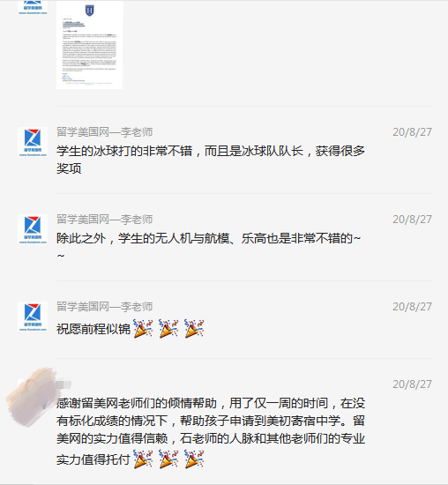Open sender name above 祝愿前程似锦

(x=105, y=307)
